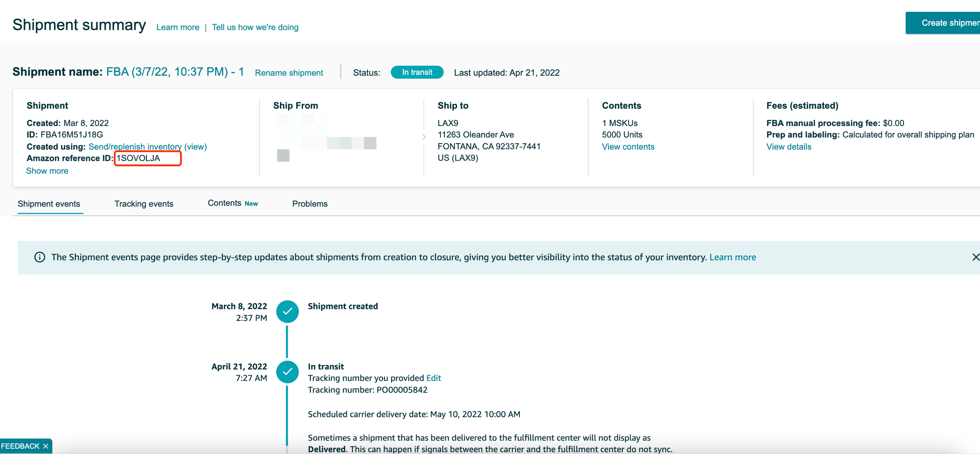Viewport: 980px width, 454px height.
Task: Select the Amazon reference ID 1SOVOLJA
Action: 138,158
